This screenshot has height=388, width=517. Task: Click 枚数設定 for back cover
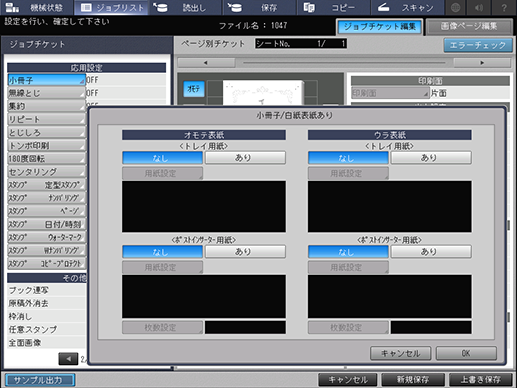tap(348, 328)
